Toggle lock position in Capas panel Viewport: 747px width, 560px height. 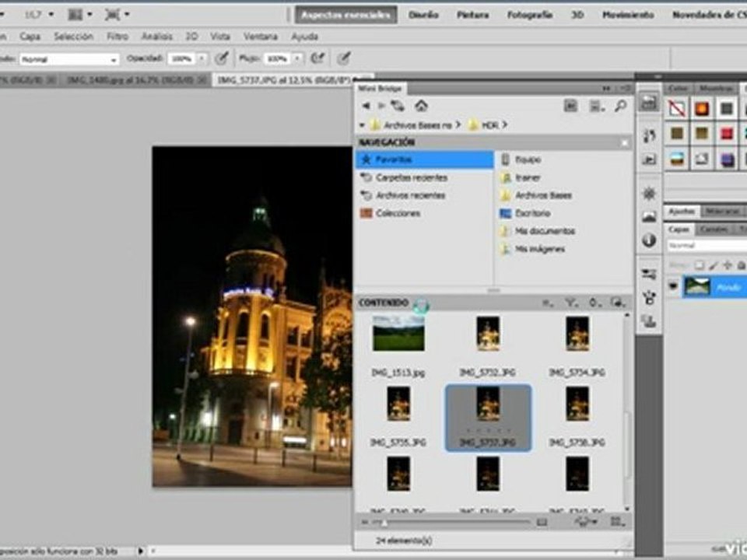pyautogui.click(x=727, y=265)
